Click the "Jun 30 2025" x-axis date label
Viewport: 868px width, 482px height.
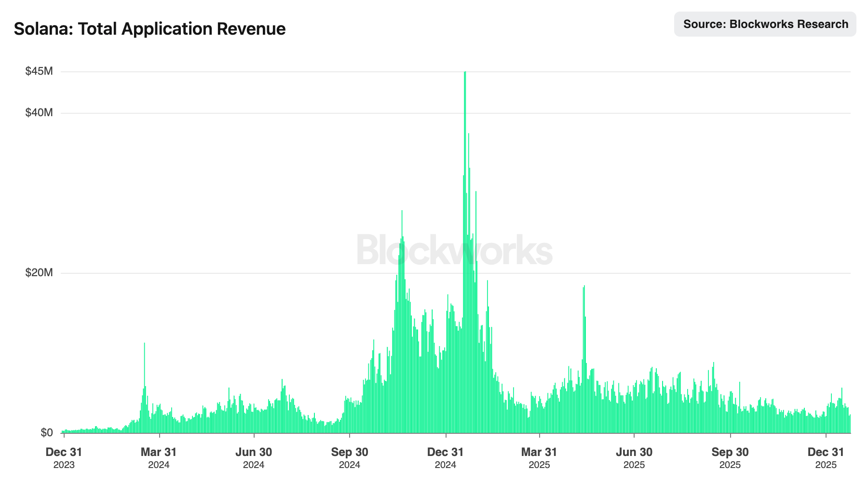(634, 458)
